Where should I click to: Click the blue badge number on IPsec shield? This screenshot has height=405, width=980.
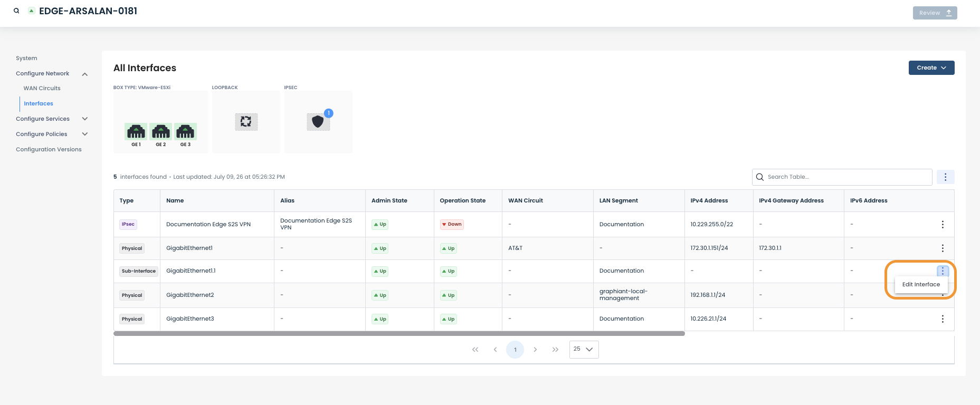point(329,113)
